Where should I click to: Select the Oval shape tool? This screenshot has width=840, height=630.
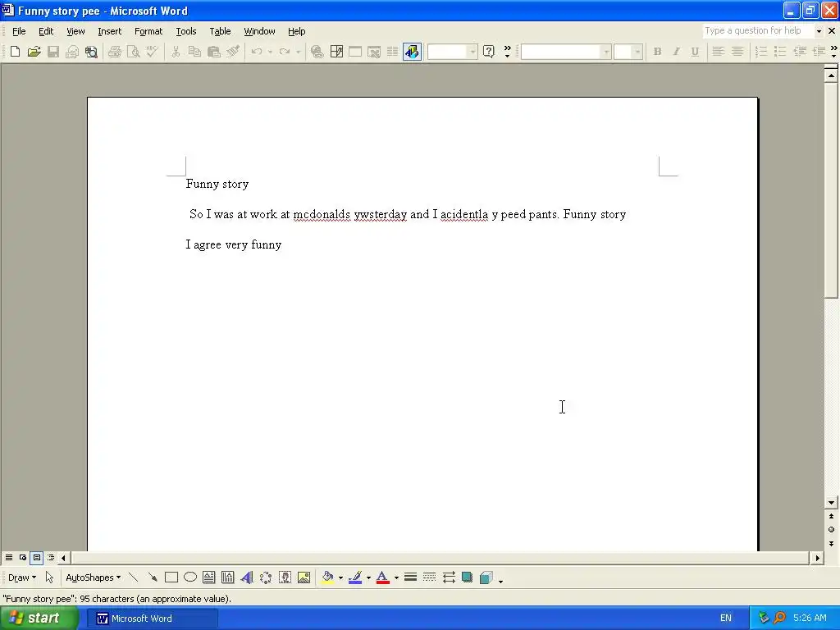pos(190,577)
